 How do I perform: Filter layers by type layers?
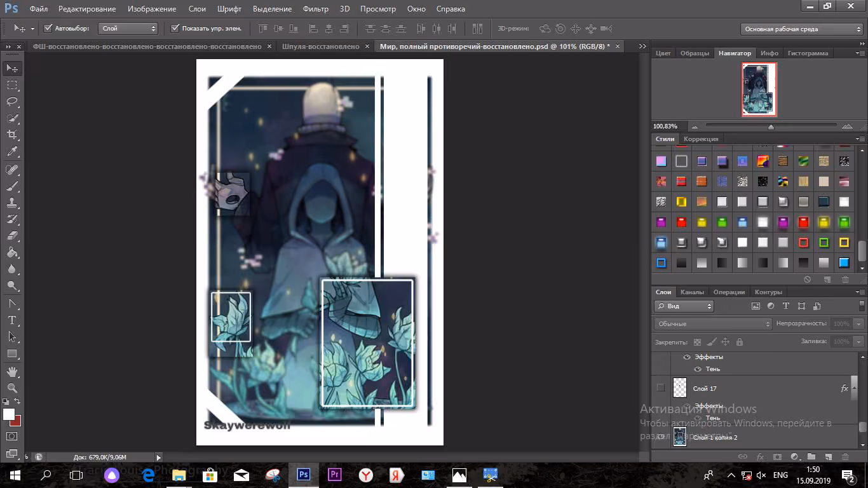(x=786, y=306)
